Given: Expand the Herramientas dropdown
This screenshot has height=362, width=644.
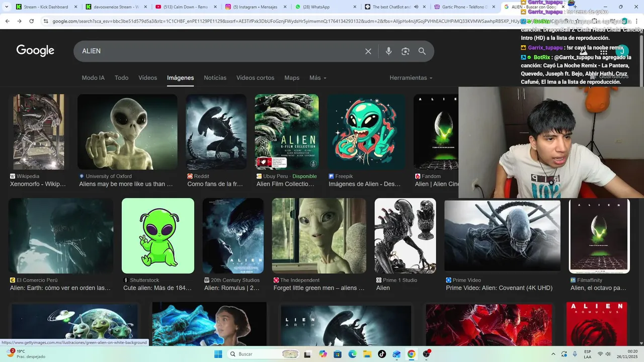Looking at the screenshot, I should (x=411, y=78).
